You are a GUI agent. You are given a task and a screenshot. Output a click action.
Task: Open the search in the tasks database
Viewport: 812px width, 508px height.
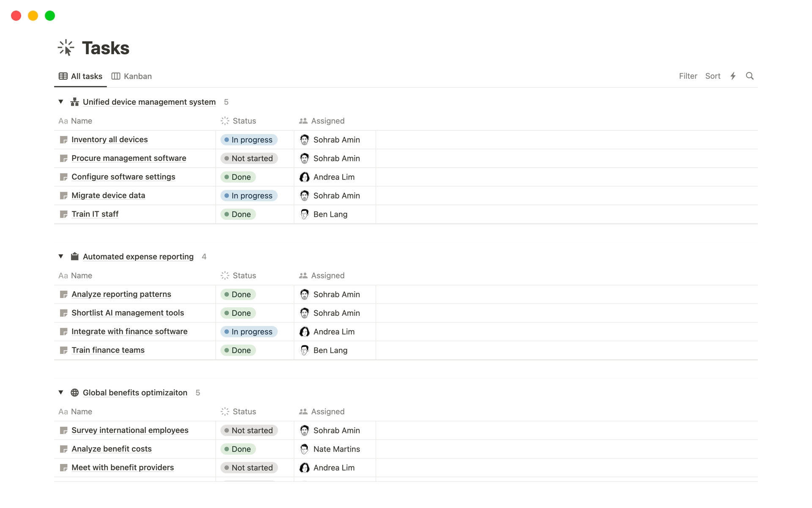[x=749, y=76]
